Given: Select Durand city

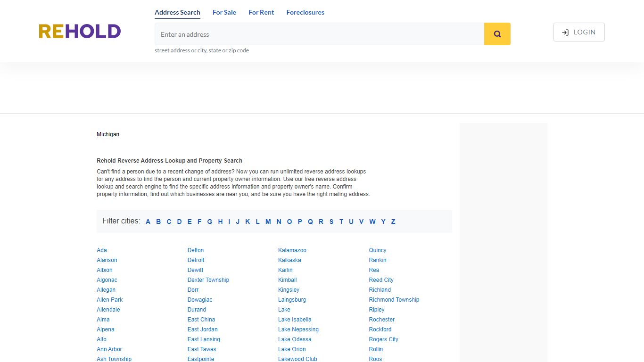Looking at the screenshot, I should click(x=197, y=310).
